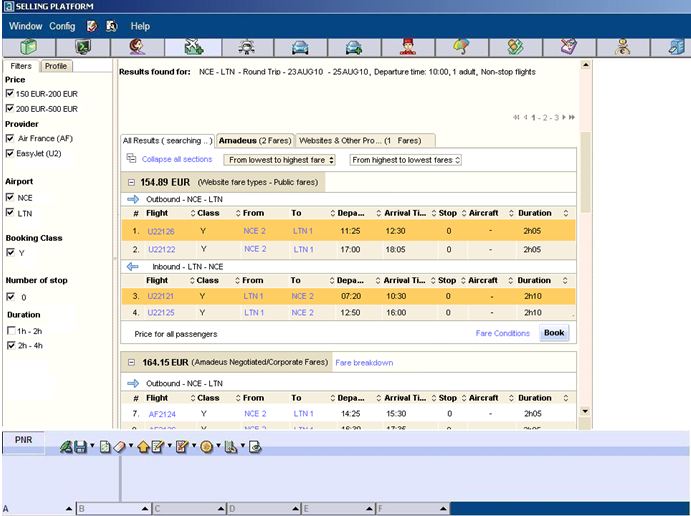Viewport: 691px width, 516px height.
Task: Click the green quill PNR icon
Action: tap(66, 447)
